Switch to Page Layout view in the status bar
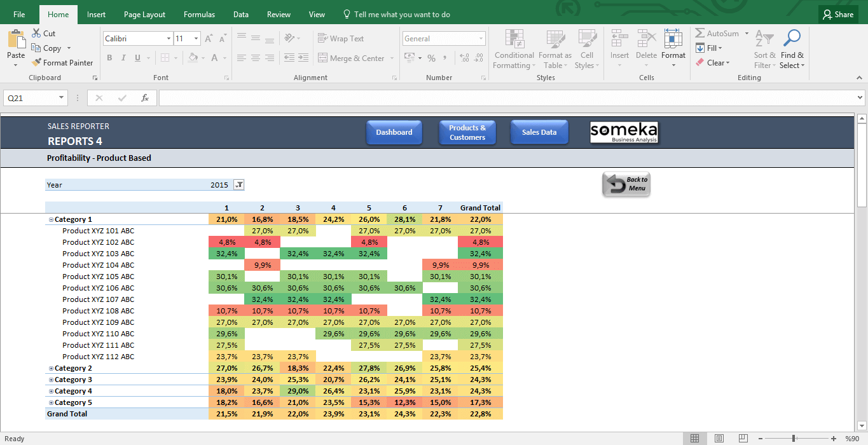 pos(719,439)
